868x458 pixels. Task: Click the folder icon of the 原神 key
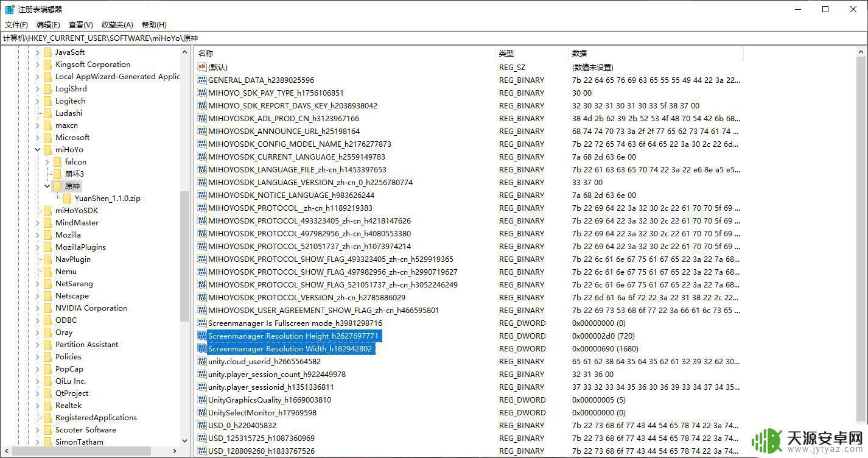[57, 186]
